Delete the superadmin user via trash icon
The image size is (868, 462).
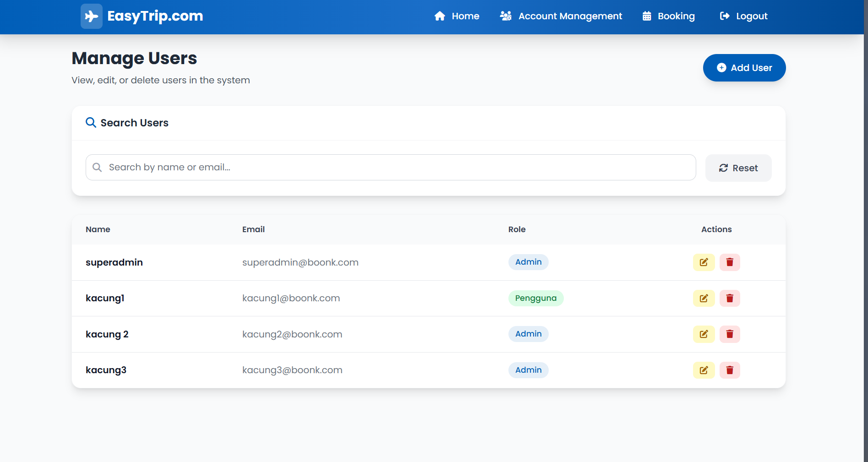pos(730,262)
